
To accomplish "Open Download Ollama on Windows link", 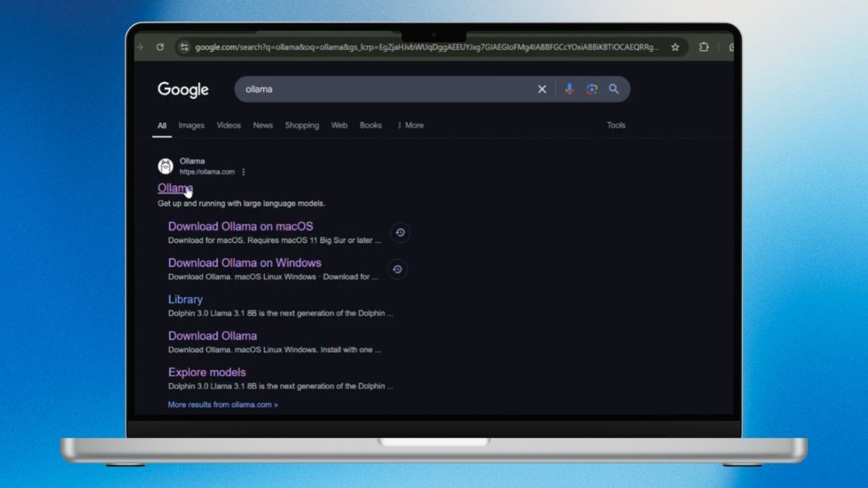I will tap(244, 263).
